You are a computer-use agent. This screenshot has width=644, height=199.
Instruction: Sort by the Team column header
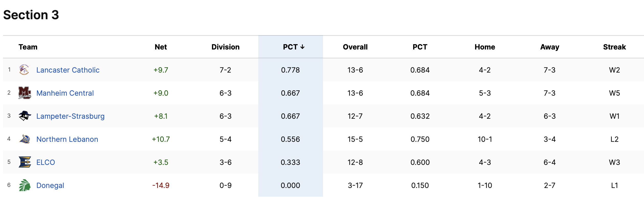(x=28, y=47)
